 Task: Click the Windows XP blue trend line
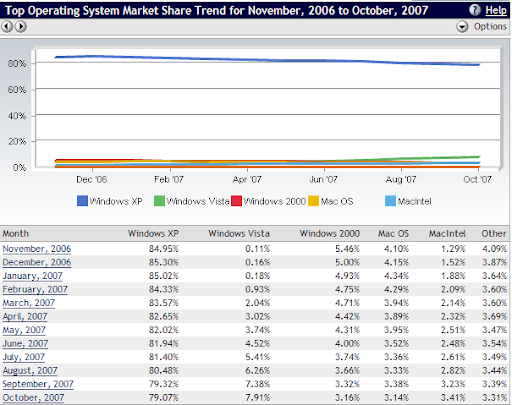point(267,60)
